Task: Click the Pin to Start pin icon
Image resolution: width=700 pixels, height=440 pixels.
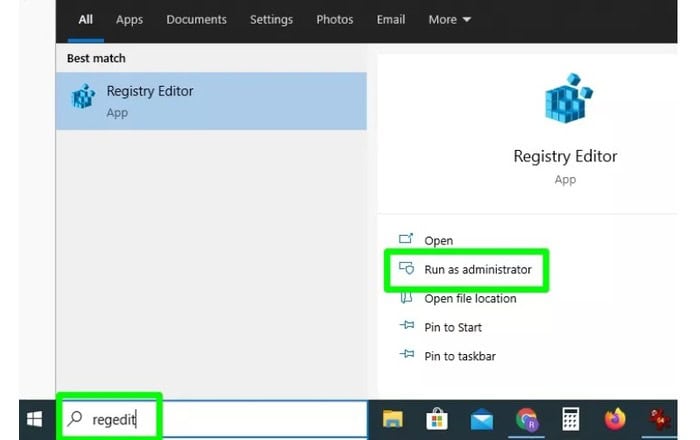Action: (407, 325)
